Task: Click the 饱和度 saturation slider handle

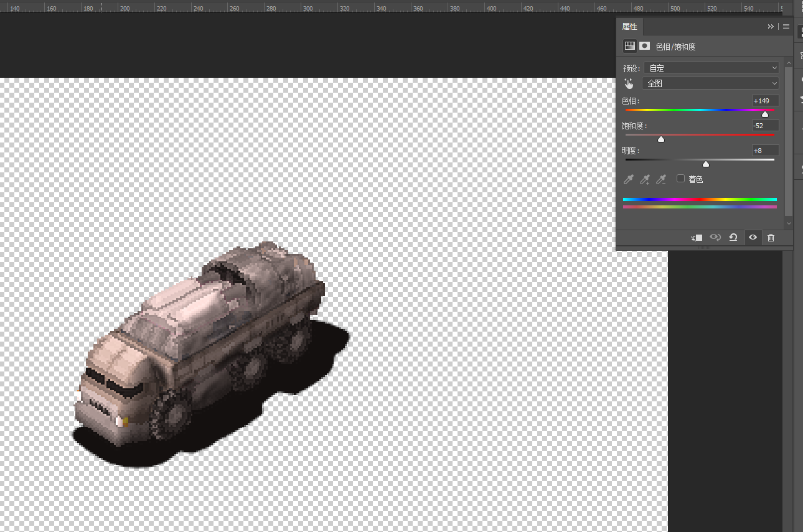Action: 661,139
